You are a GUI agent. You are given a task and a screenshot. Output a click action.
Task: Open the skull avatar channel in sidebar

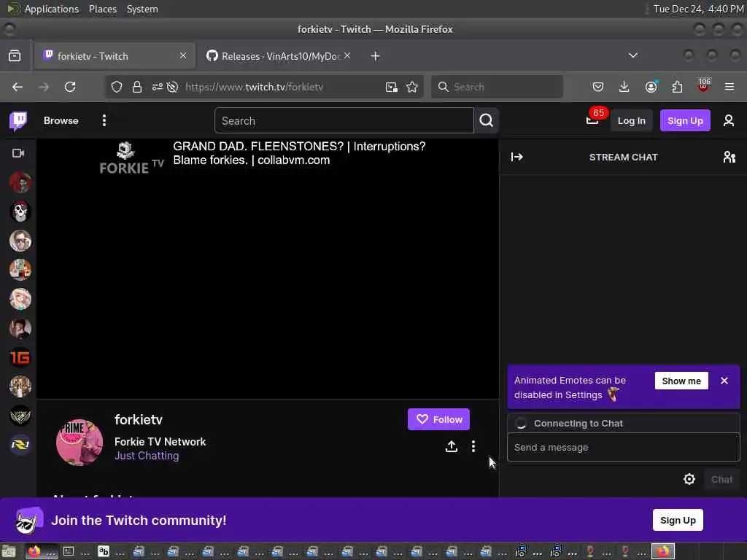coord(20,211)
